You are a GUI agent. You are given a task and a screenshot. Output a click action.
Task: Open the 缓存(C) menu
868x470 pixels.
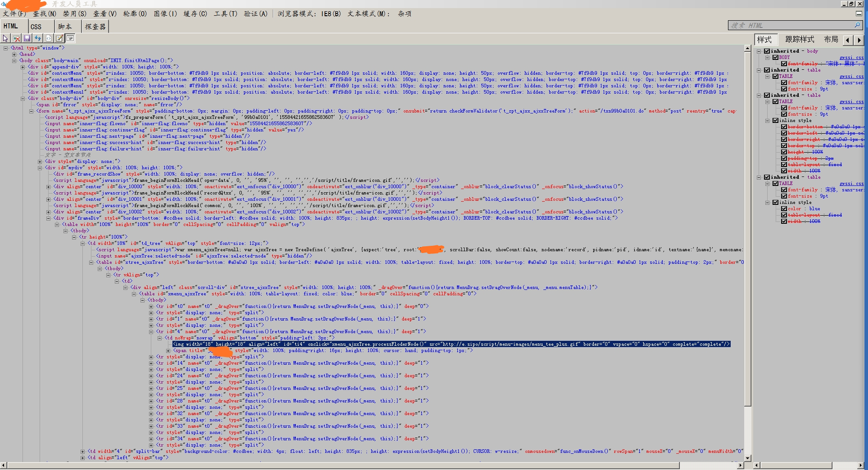(195, 14)
